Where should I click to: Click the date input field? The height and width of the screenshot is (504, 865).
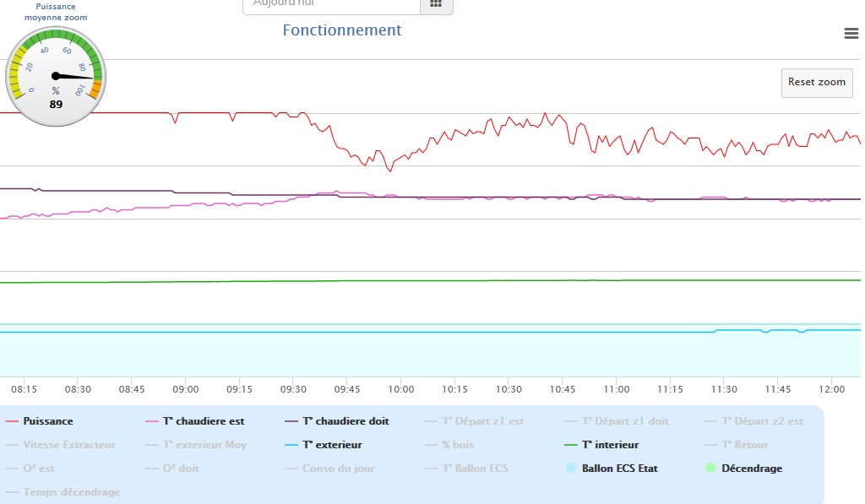[331, 4]
